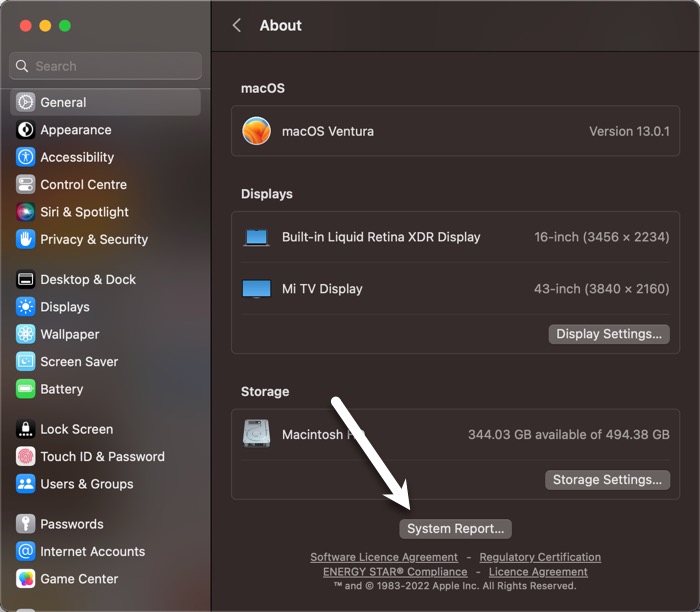
Task: Select Accessibility label in sidebar
Action: 77,157
